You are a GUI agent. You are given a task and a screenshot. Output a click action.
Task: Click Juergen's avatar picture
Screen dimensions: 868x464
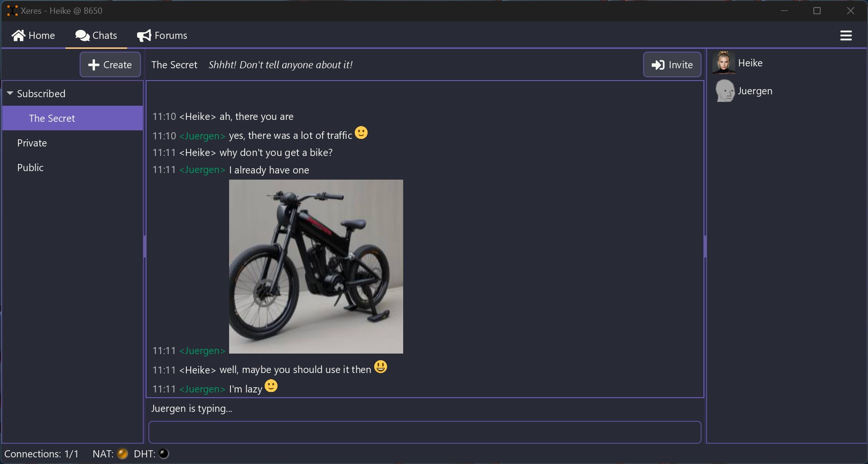725,91
